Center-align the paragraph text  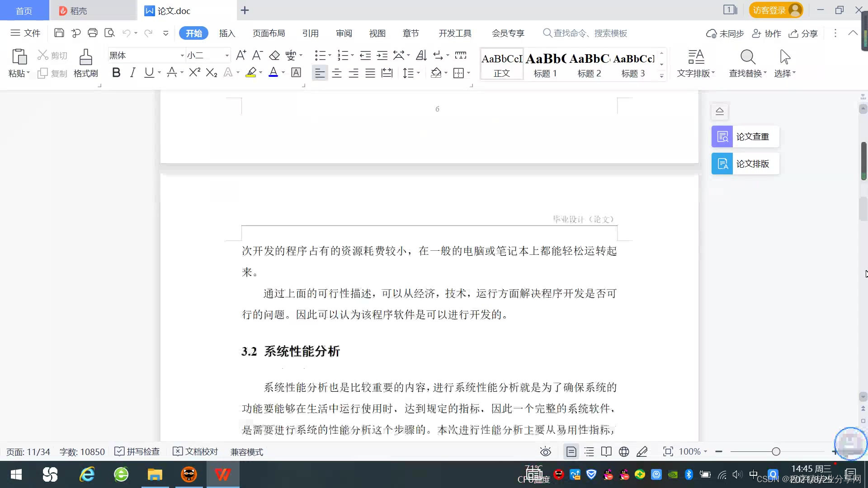click(x=337, y=73)
